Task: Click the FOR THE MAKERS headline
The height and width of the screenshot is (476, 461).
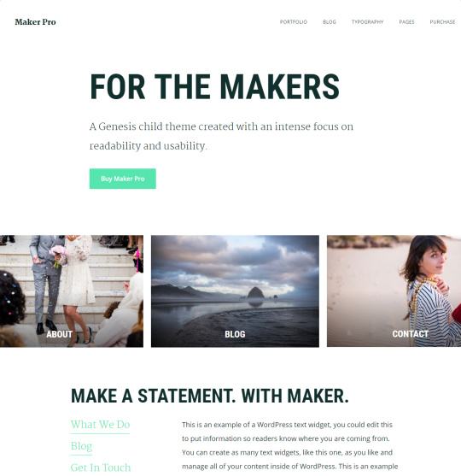Action: [x=214, y=87]
